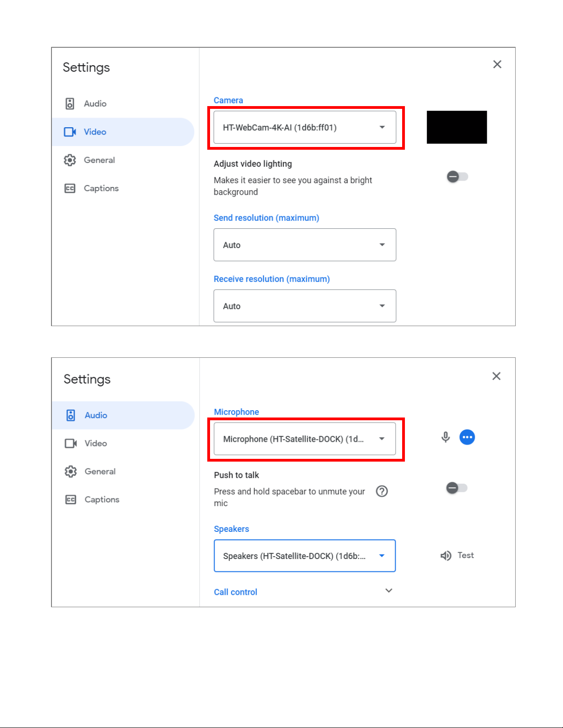Click the Camera section label
The image size is (563, 728).
coord(228,100)
